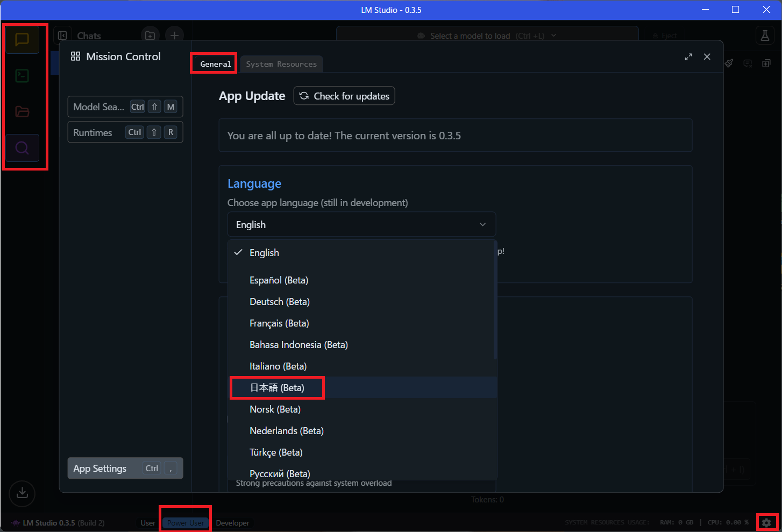The height and width of the screenshot is (532, 782).
Task: Expand Mission Control dialog to fullscreen
Action: point(688,57)
